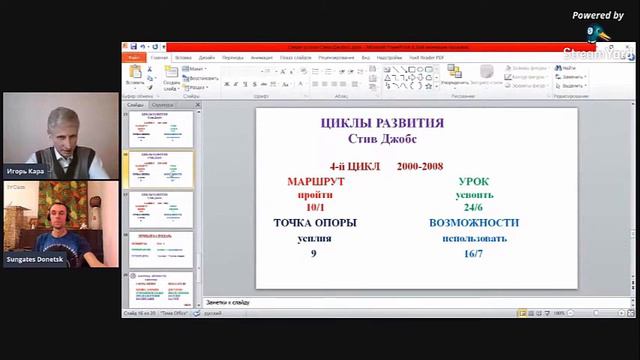Toggle Strikethrough formatting
The width and height of the screenshot is (640, 360).
(x=264, y=84)
